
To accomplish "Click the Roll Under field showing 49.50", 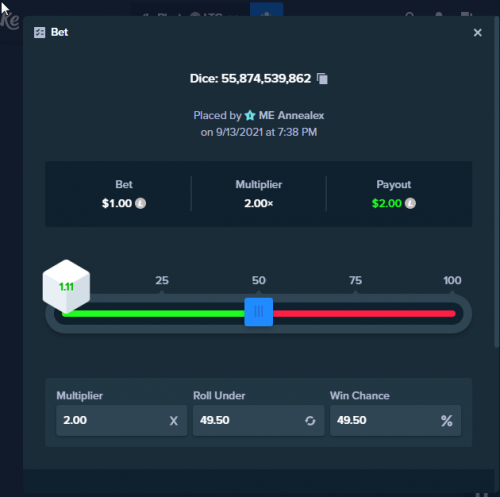I will (259, 420).
